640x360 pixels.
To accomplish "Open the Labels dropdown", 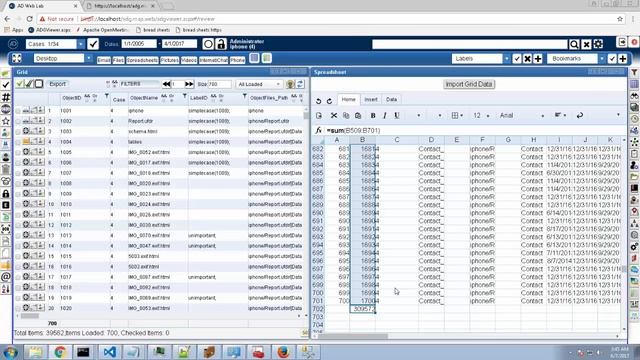I will [507, 59].
